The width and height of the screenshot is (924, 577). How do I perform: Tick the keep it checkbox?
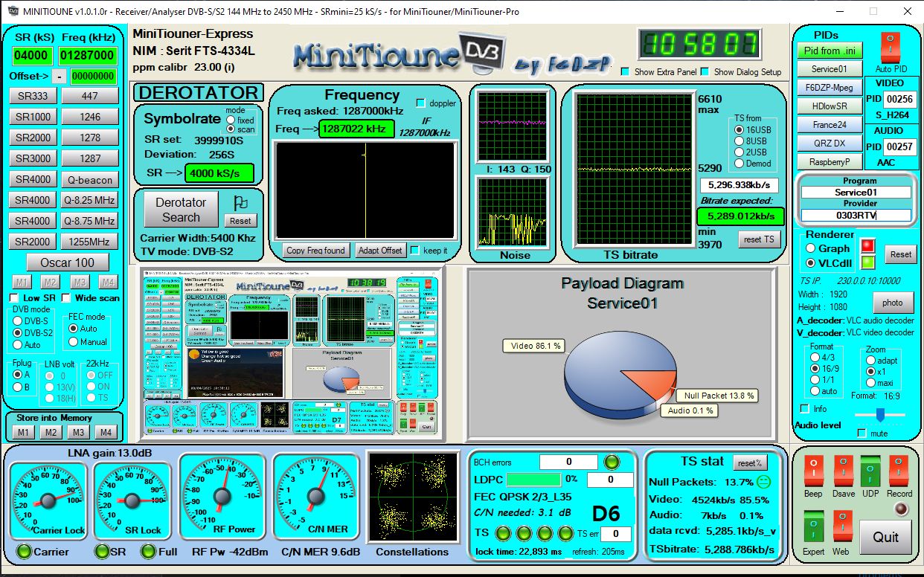click(x=415, y=250)
